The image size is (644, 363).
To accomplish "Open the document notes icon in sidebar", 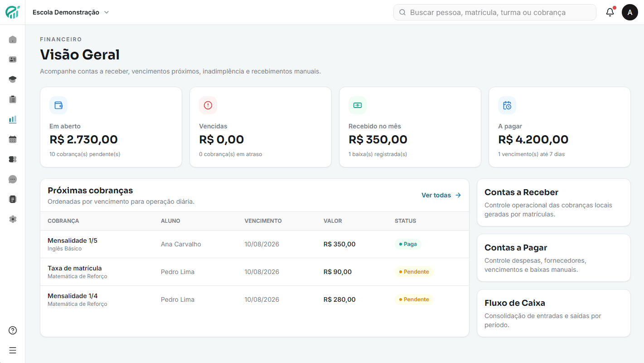I will point(13,199).
